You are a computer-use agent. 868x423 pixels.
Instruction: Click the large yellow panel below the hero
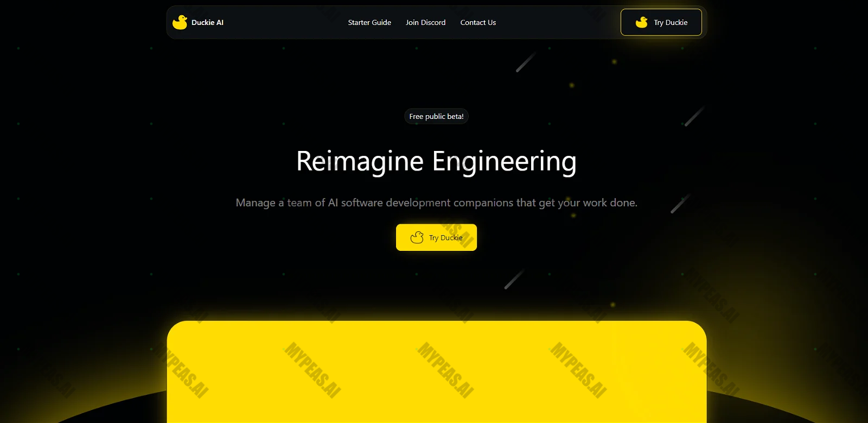(437, 372)
